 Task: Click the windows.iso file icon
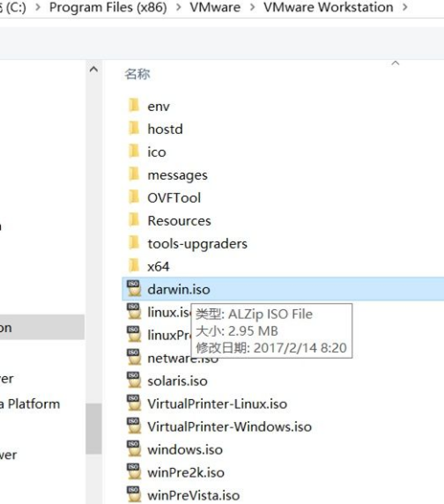point(134,448)
